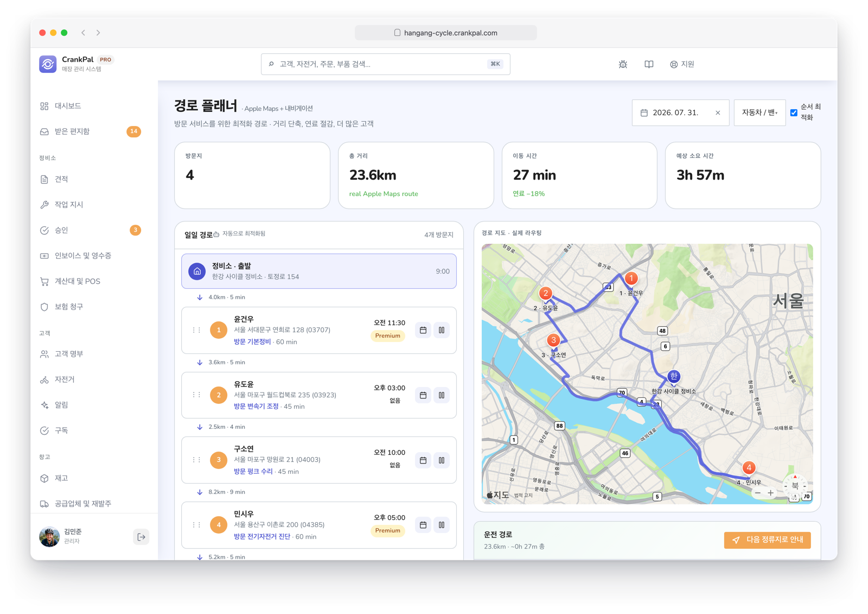
Task: Open 방문 펑크 수리 service link
Action: [253, 472]
